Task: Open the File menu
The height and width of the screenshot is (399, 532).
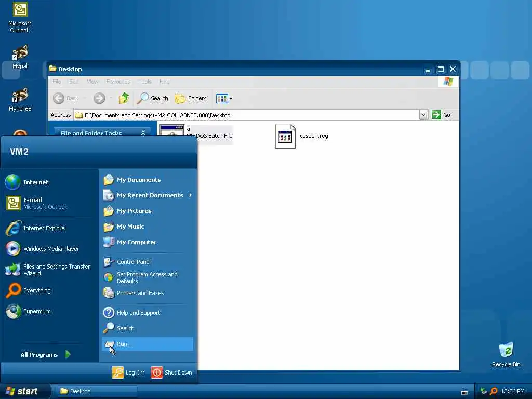Action: 57,82
